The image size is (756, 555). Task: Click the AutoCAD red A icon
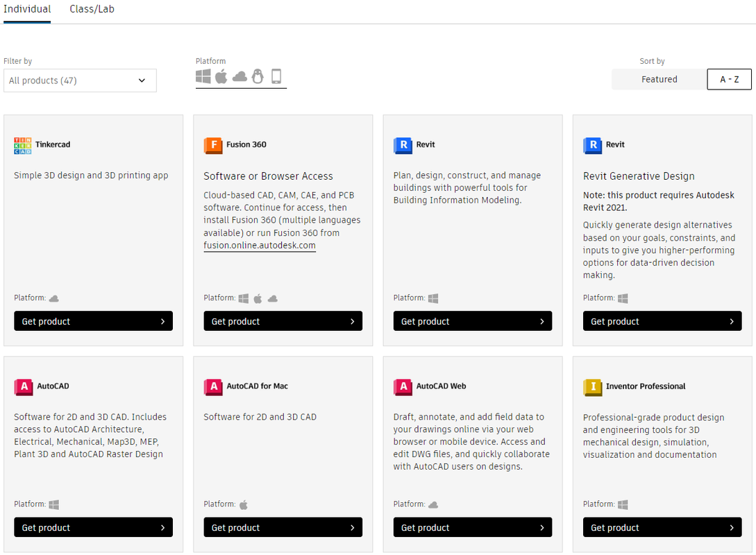[x=24, y=387]
